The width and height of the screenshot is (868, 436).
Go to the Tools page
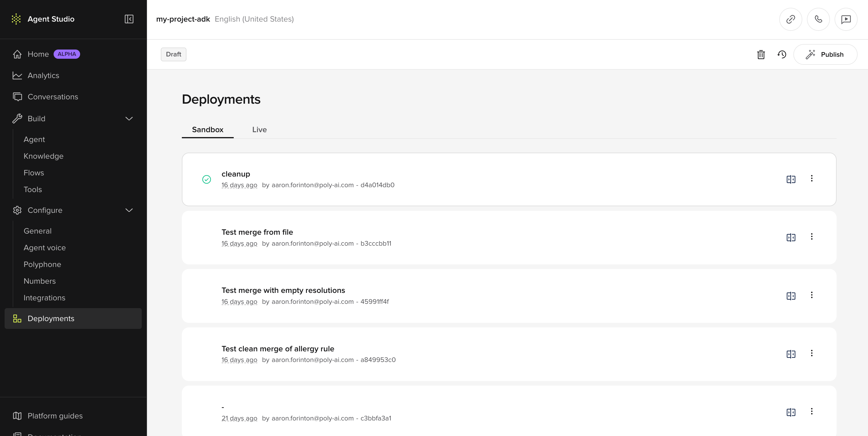coord(33,189)
